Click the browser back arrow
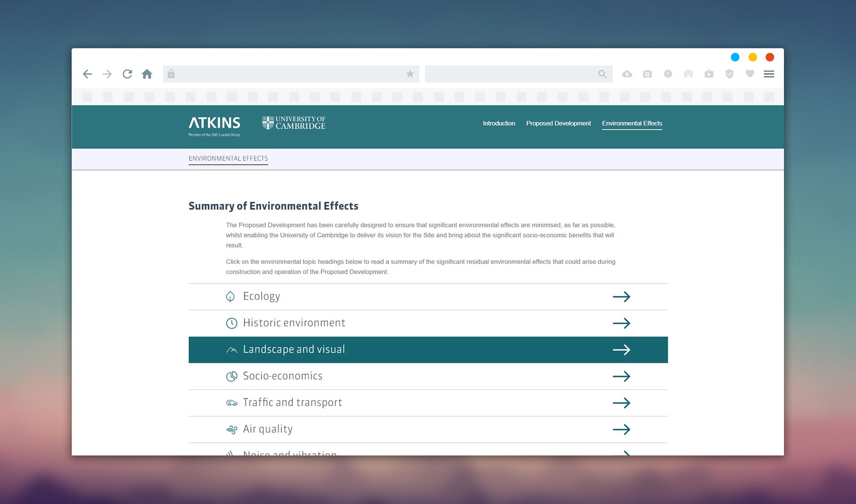 pyautogui.click(x=87, y=74)
